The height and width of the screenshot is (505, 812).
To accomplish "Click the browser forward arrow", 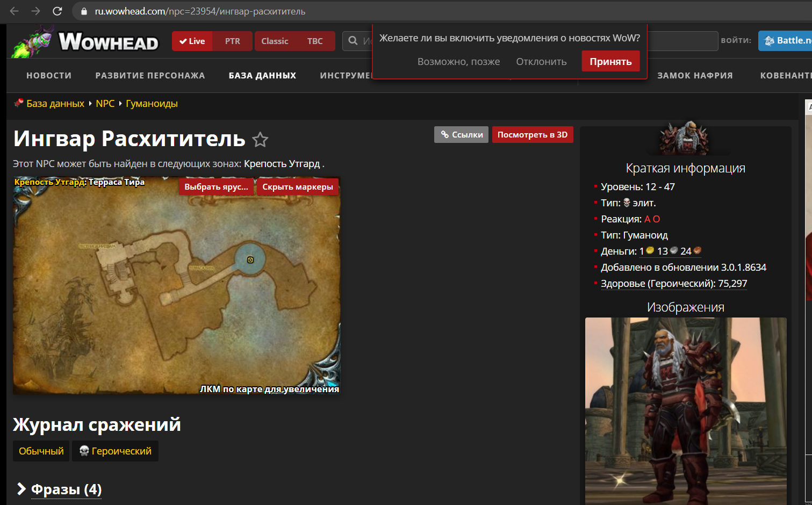I will (36, 11).
